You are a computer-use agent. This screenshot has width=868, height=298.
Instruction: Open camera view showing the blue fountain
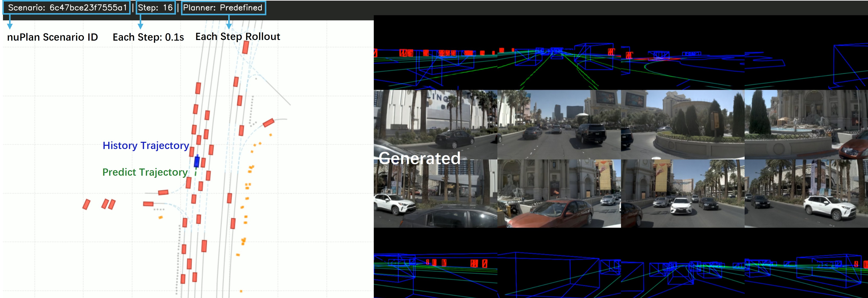[x=806, y=125]
